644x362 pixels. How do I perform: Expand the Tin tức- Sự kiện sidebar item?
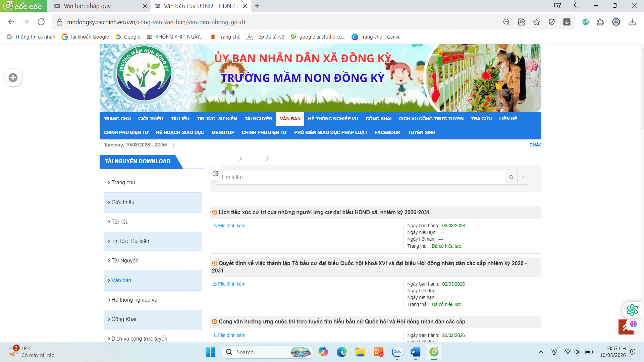point(130,241)
